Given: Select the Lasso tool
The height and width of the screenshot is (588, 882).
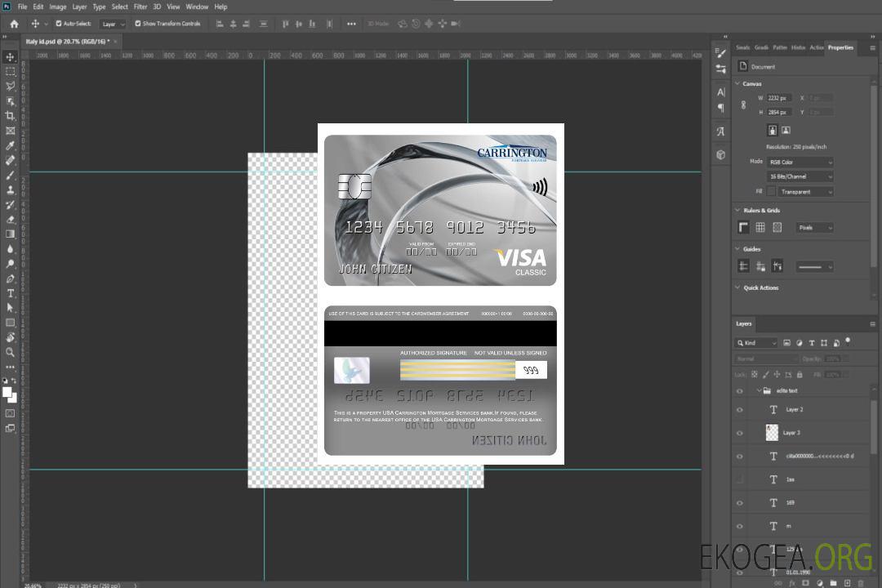Looking at the screenshot, I should 10,86.
